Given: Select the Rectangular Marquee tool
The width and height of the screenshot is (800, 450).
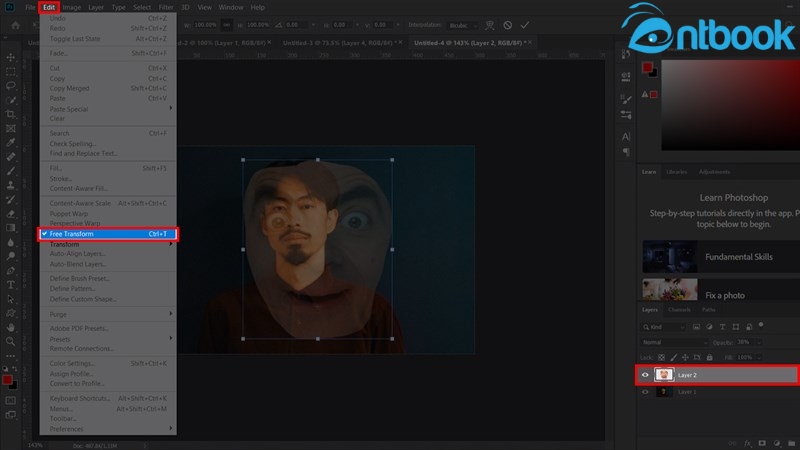Looking at the screenshot, I should 11,71.
